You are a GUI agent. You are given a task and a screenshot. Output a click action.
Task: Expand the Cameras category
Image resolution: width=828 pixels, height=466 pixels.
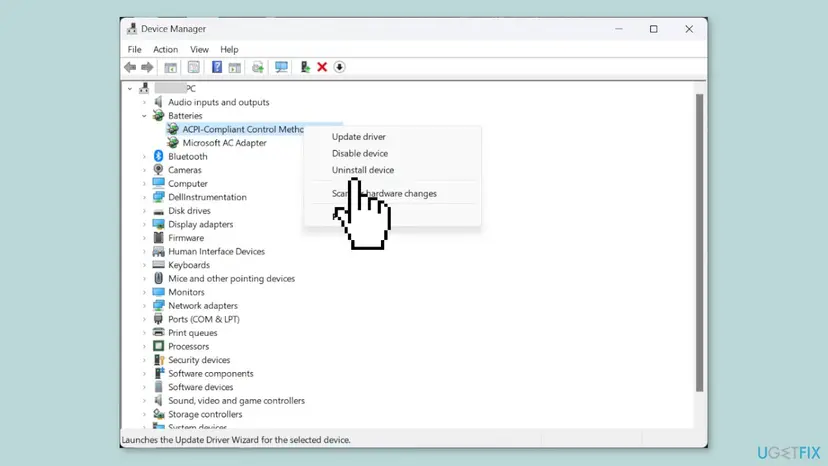[x=144, y=170]
